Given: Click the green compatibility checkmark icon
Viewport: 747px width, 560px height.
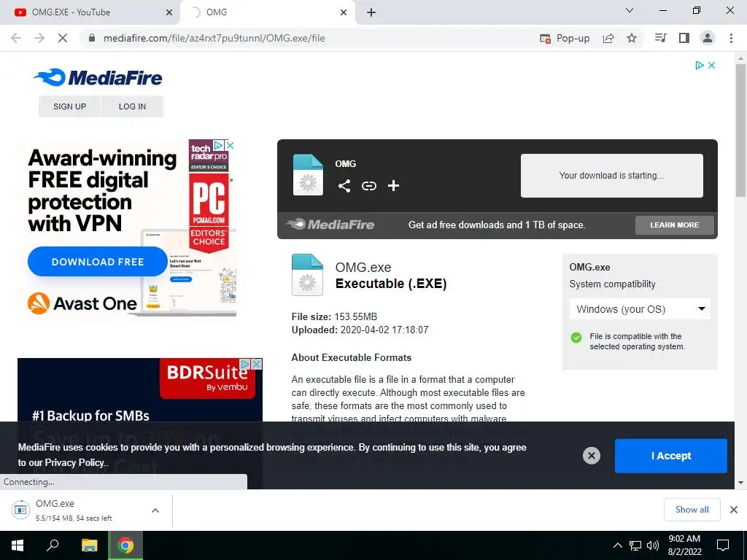Looking at the screenshot, I should click(576, 338).
